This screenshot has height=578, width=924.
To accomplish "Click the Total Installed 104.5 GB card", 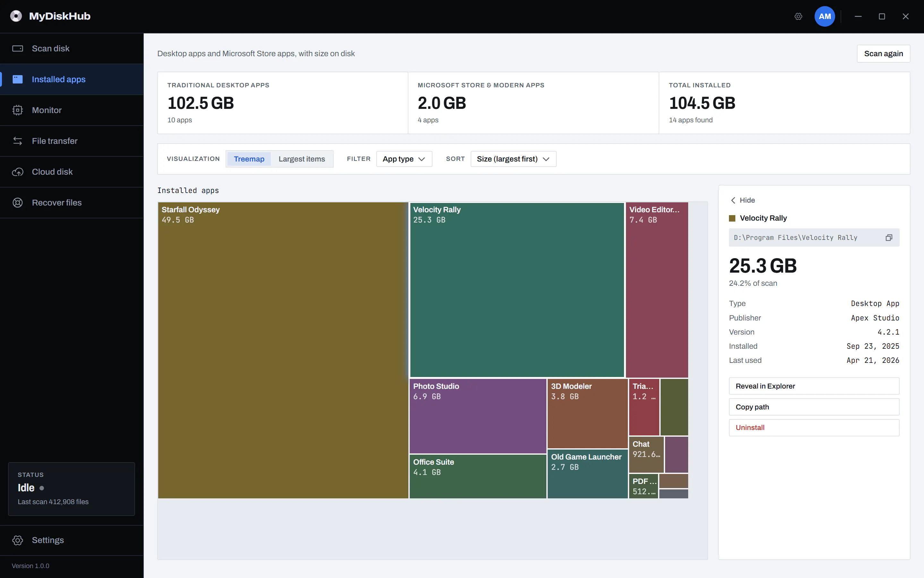I will [785, 103].
